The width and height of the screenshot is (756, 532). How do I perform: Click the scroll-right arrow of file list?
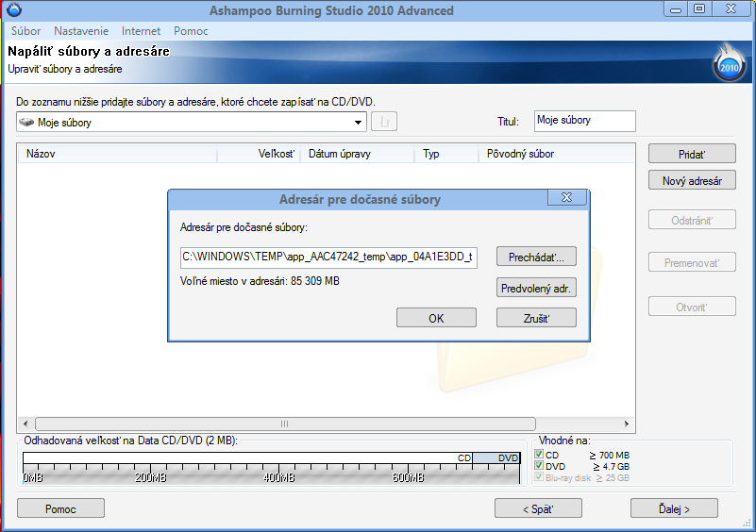pos(627,424)
